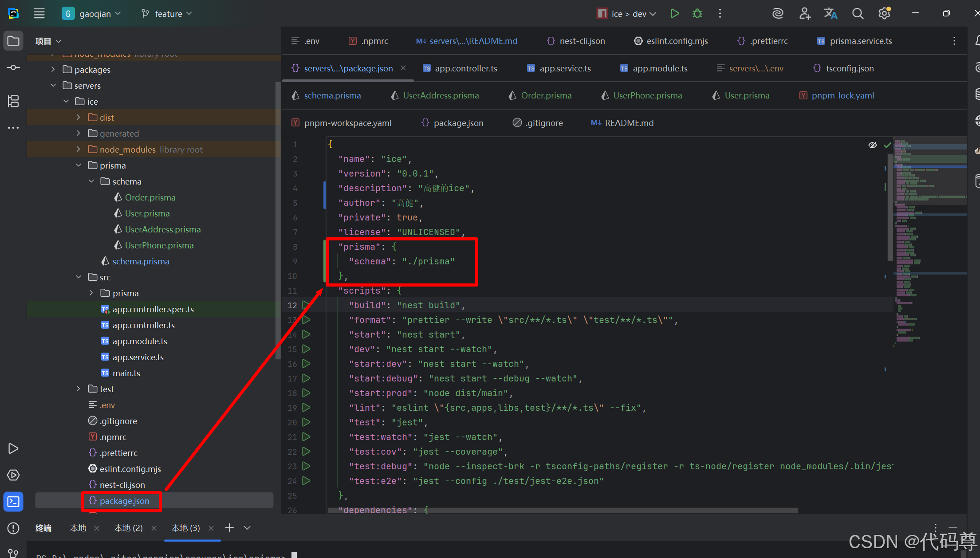Open the Commit tool window

13,67
